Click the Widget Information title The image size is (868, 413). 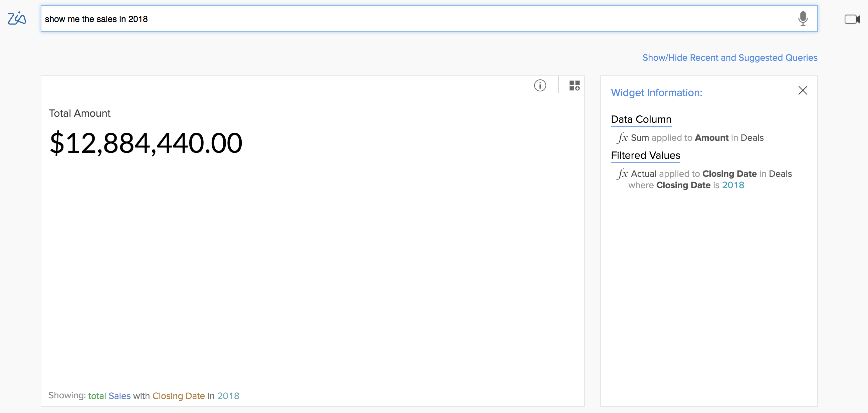pyautogui.click(x=656, y=92)
